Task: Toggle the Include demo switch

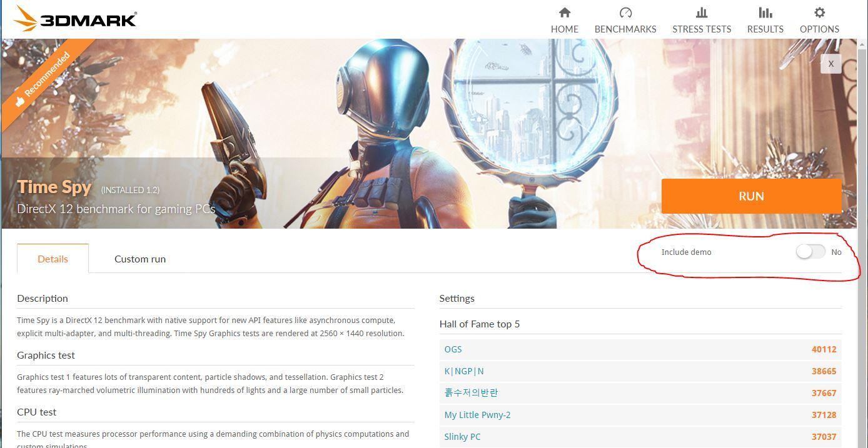Action: 811,252
